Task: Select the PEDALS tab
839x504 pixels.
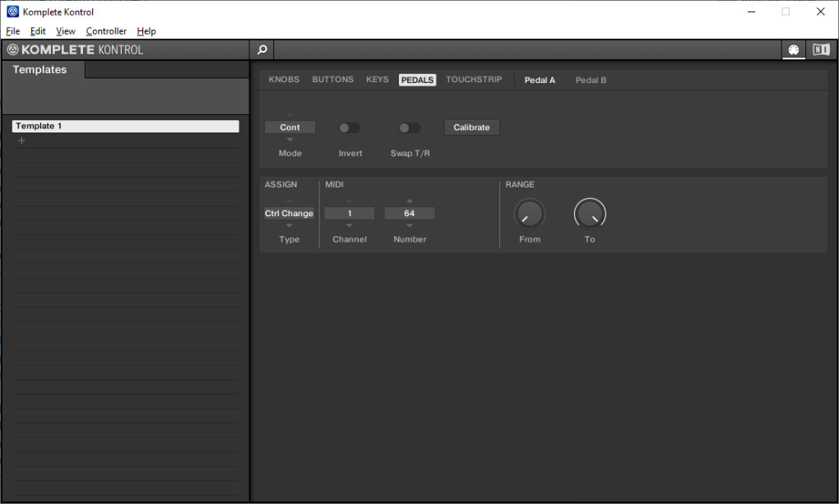Action: [x=417, y=80]
